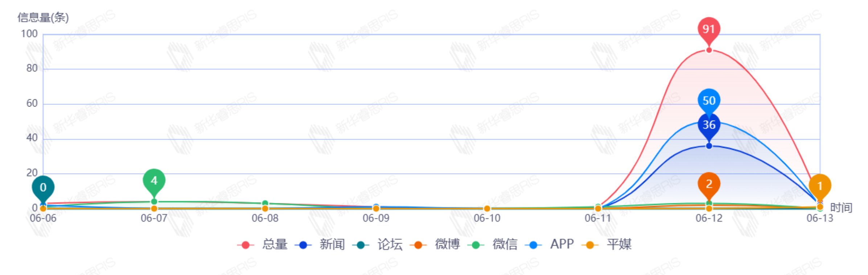Toggle the 论坛 legend entry
868x275 pixels.
(x=378, y=245)
